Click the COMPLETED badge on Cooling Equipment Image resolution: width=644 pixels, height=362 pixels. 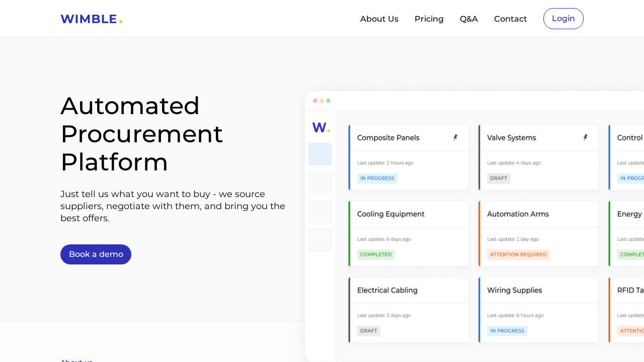(x=376, y=255)
